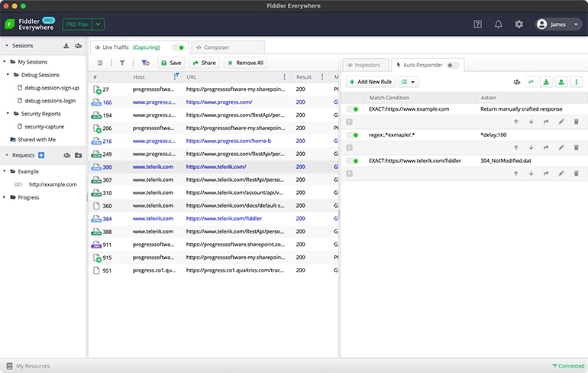The height and width of the screenshot is (373, 588).
Task: Disable the EXACT example.com rule toggle
Action: click(x=353, y=109)
